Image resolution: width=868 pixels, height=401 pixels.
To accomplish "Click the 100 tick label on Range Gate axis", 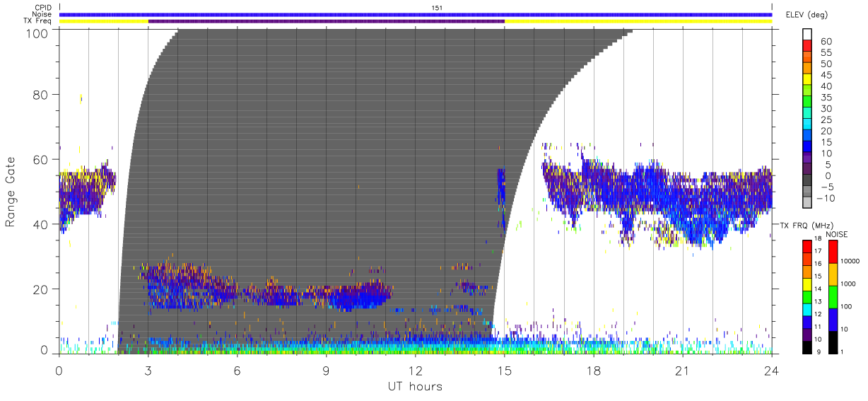I will [36, 33].
